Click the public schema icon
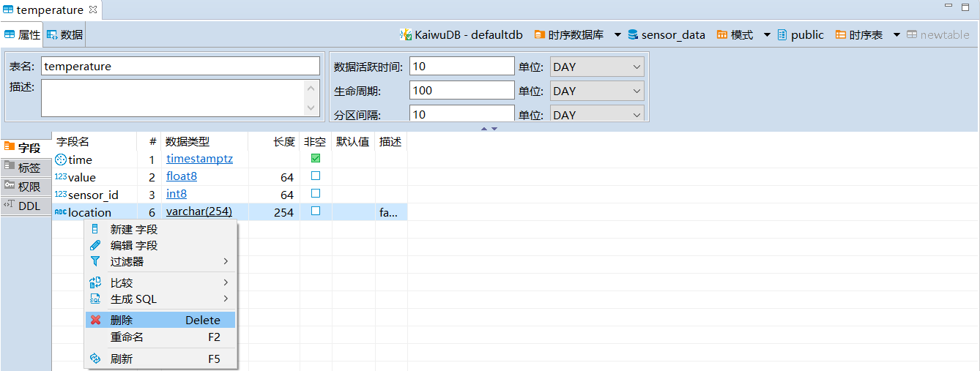Viewport: 980px width, 371px height. pyautogui.click(x=782, y=34)
